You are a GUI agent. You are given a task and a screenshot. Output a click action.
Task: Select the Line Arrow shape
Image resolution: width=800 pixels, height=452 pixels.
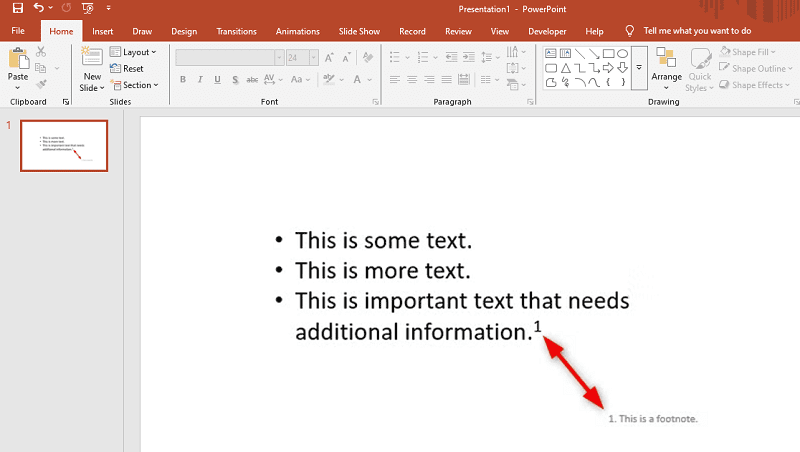click(594, 53)
